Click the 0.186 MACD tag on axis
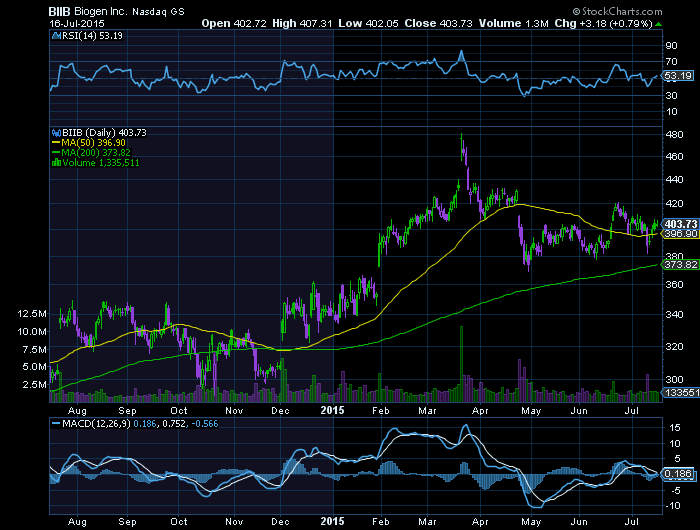700x530 pixels. pos(678,474)
